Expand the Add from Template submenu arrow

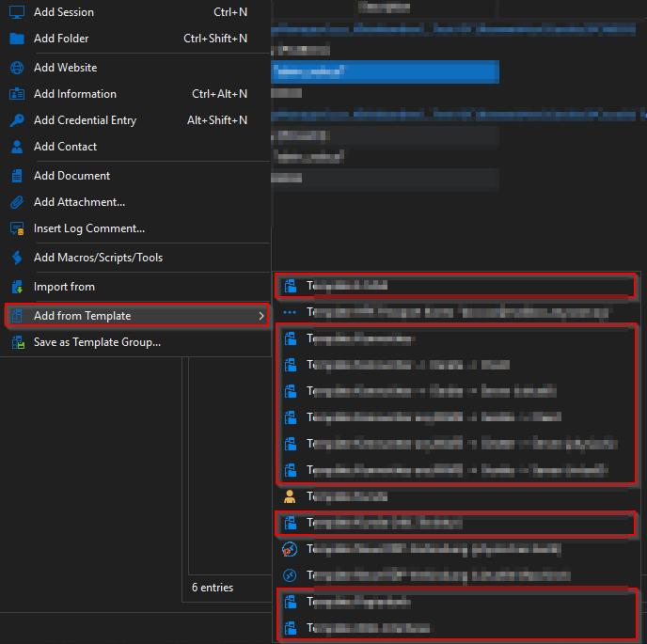point(260,316)
